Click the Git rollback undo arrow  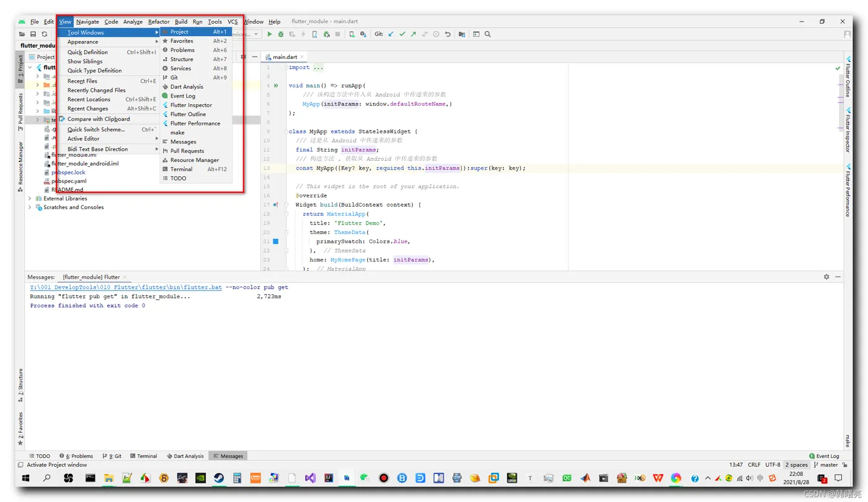447,34
